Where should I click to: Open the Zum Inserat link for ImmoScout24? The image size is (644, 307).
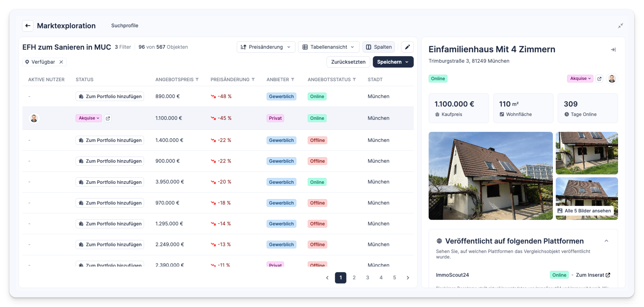point(593,275)
